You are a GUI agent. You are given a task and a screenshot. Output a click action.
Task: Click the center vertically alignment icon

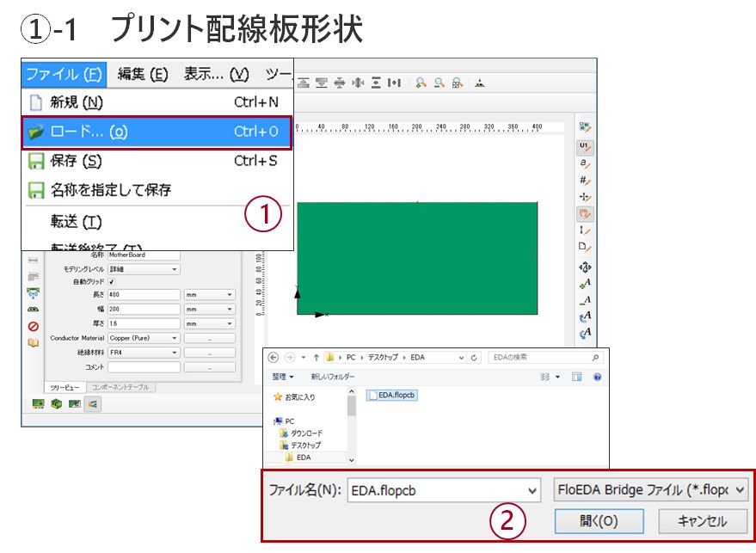pos(340,83)
